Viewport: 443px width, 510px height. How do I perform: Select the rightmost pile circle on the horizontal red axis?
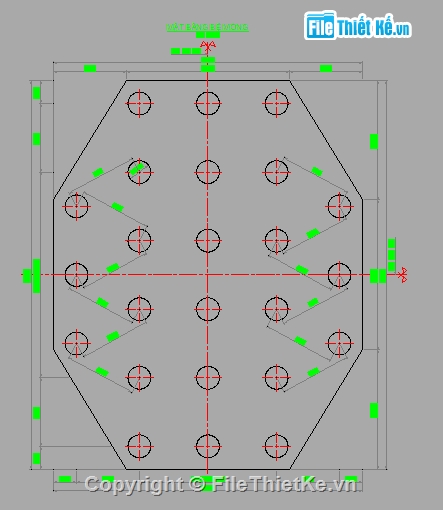(x=339, y=275)
